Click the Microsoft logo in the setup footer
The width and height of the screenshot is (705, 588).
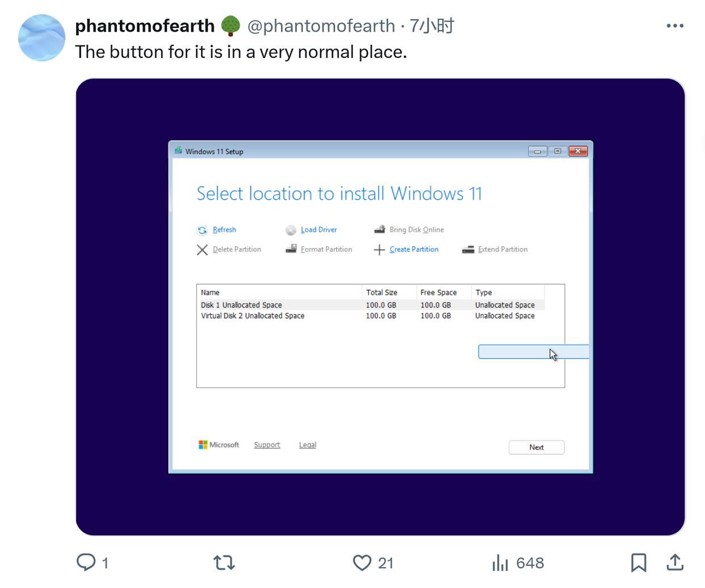[203, 444]
